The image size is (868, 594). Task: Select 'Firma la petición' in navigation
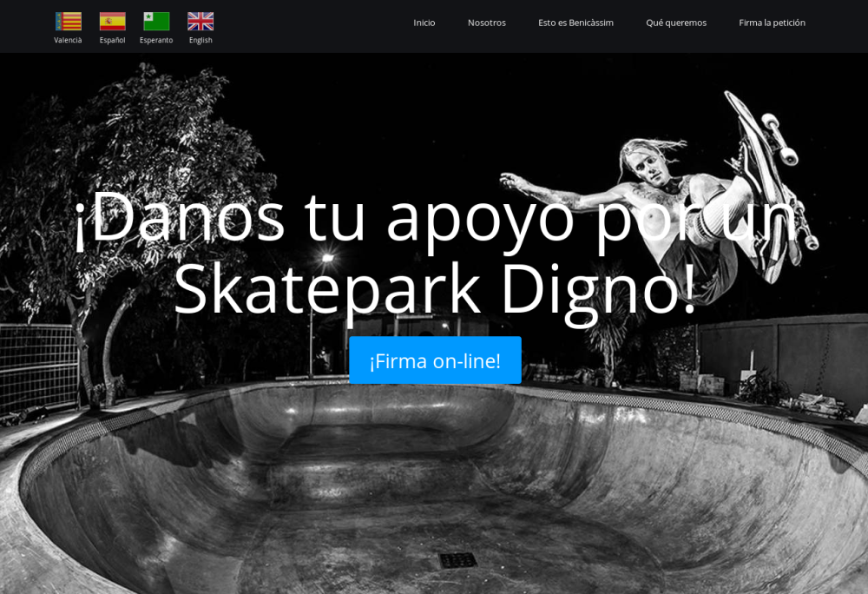click(x=772, y=23)
